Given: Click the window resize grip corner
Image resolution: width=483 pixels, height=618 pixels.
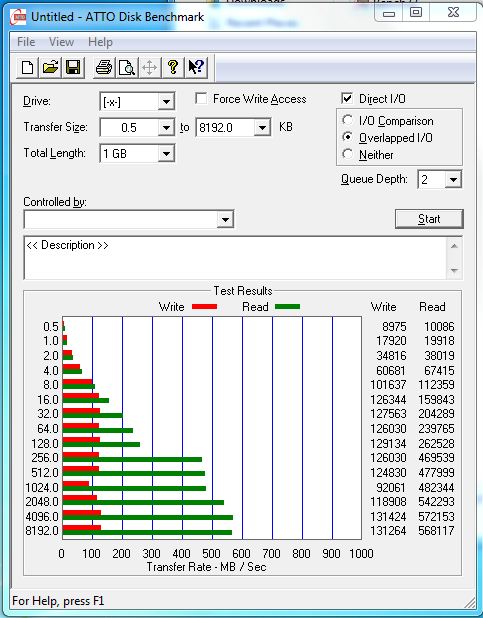Looking at the screenshot, I should 470,602.
